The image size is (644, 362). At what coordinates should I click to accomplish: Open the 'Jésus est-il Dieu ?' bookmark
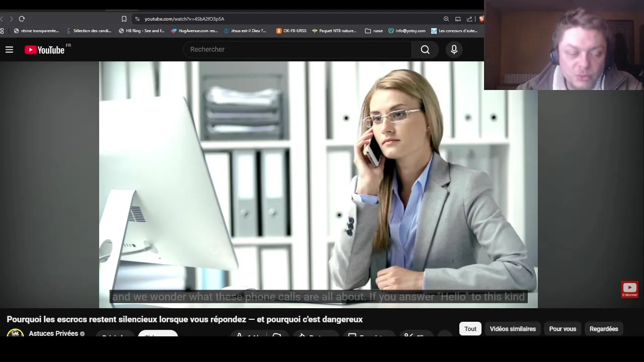245,31
